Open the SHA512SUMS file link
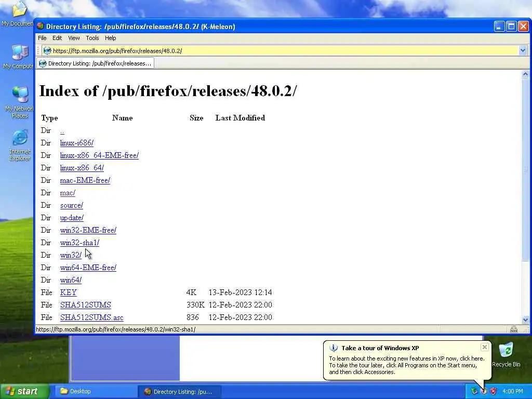 [86, 305]
